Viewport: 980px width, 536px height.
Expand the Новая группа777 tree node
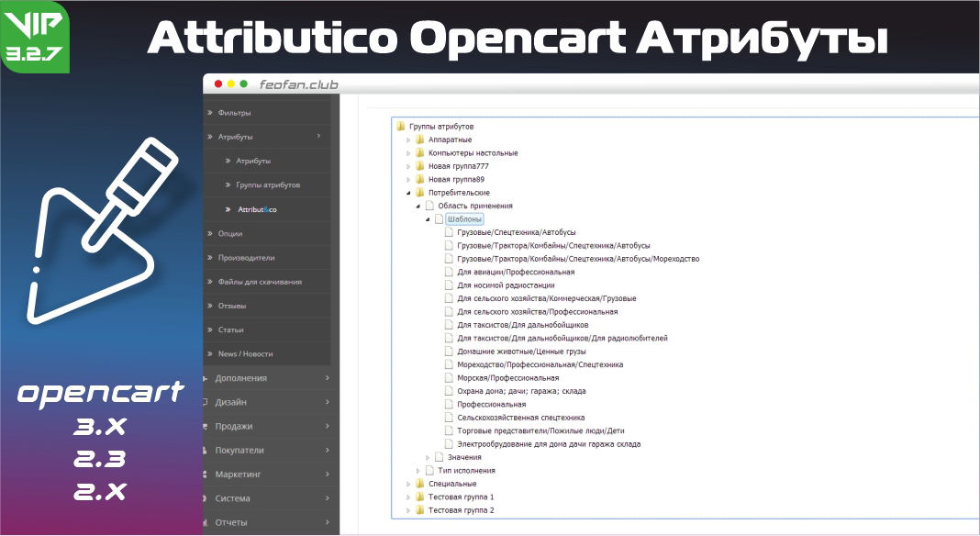pyautogui.click(x=408, y=166)
